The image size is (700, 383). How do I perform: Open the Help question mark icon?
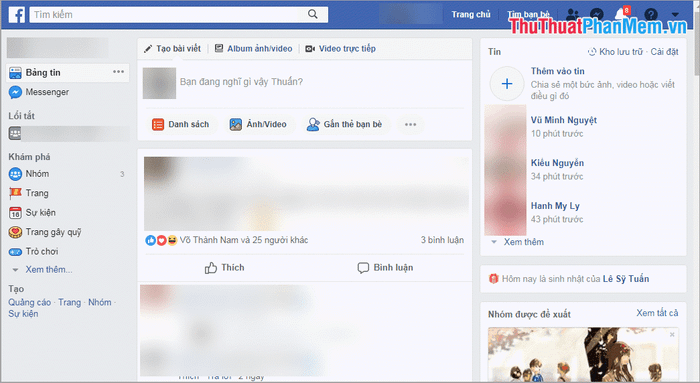click(x=651, y=15)
